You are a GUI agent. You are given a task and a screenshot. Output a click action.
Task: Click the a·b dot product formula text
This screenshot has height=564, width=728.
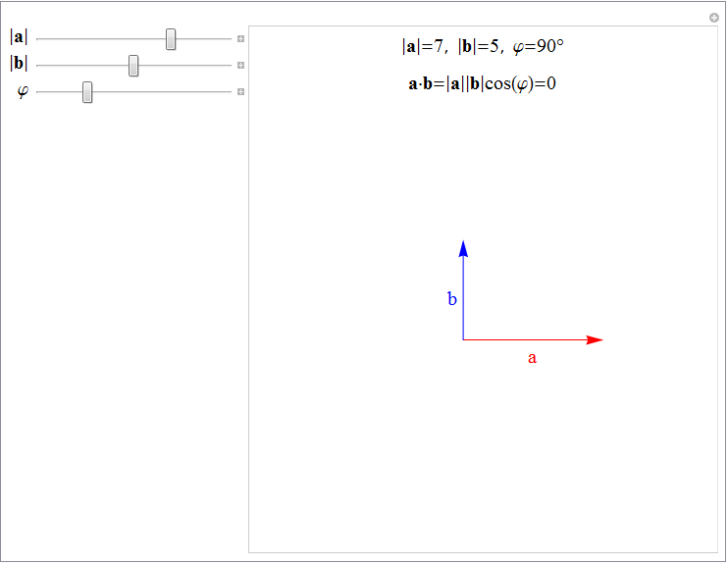point(482,83)
